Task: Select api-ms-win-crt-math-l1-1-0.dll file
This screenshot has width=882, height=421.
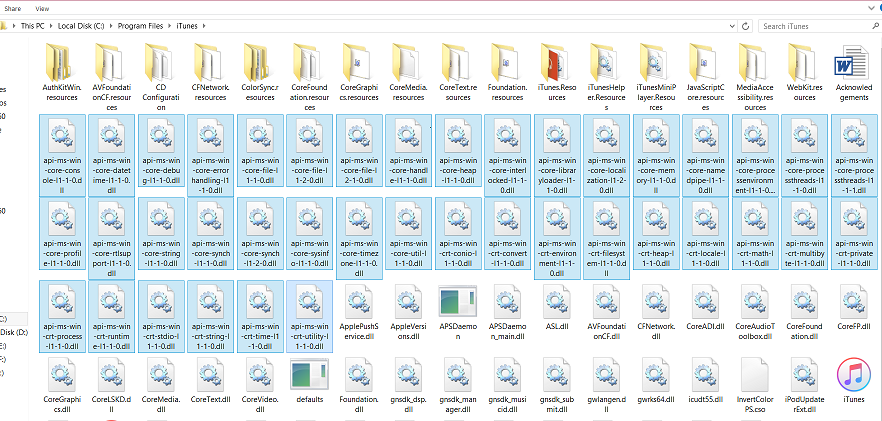Action: pyautogui.click(x=755, y=234)
